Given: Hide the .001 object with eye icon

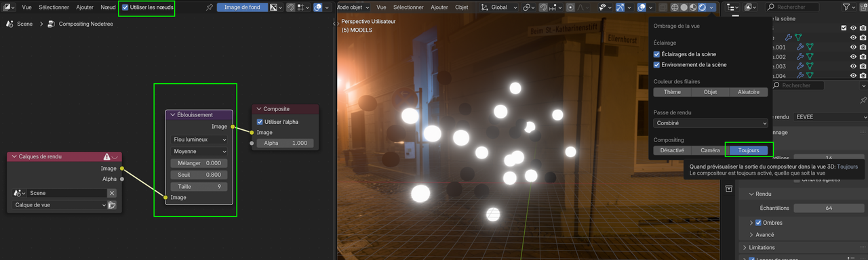Looking at the screenshot, I should click(x=853, y=47).
